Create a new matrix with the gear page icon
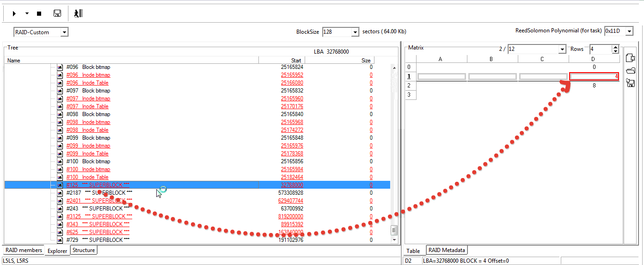The height and width of the screenshot is (265, 644). pyautogui.click(x=630, y=58)
